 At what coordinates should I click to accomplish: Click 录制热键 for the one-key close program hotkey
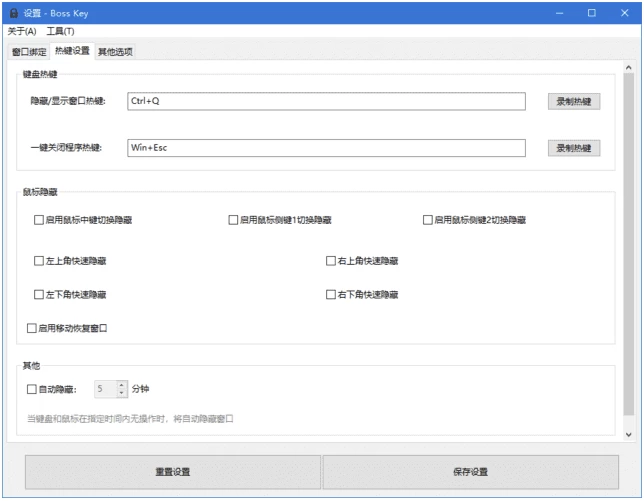click(x=573, y=148)
